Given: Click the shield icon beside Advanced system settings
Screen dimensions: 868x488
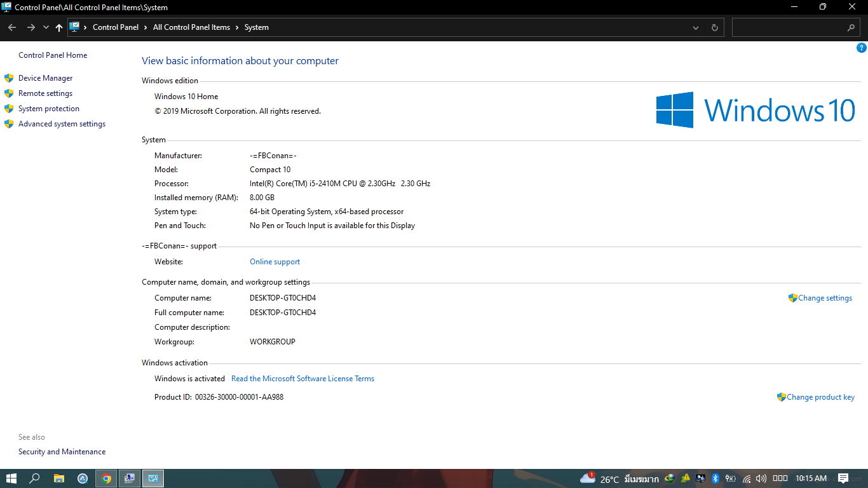Looking at the screenshot, I should tap(9, 124).
